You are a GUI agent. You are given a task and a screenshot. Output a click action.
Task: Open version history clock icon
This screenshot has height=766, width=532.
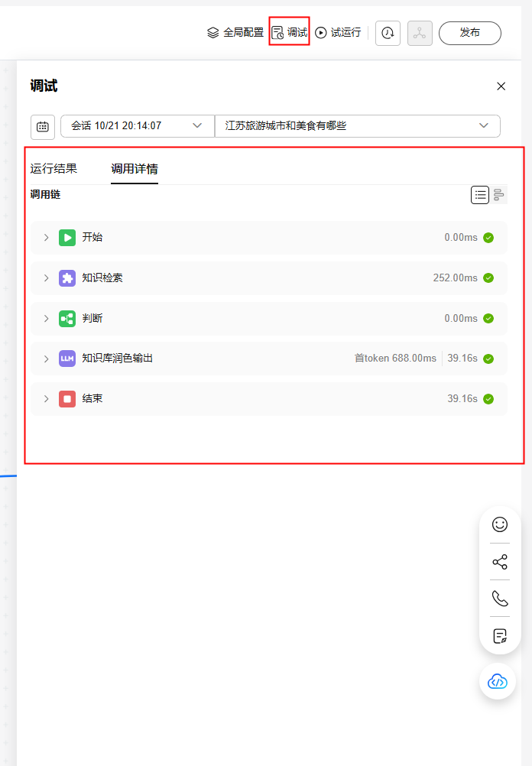(388, 33)
